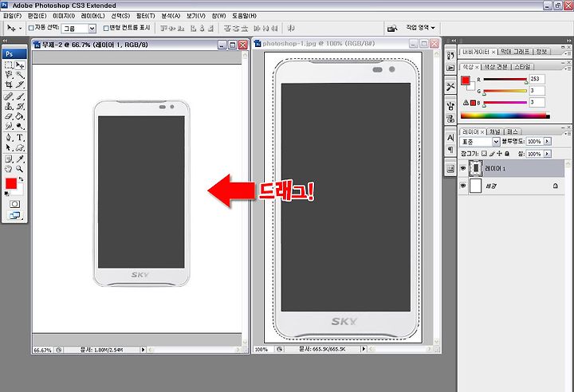Open the blend mode 표준 dropdown
The height and width of the screenshot is (392, 574).
click(x=480, y=142)
